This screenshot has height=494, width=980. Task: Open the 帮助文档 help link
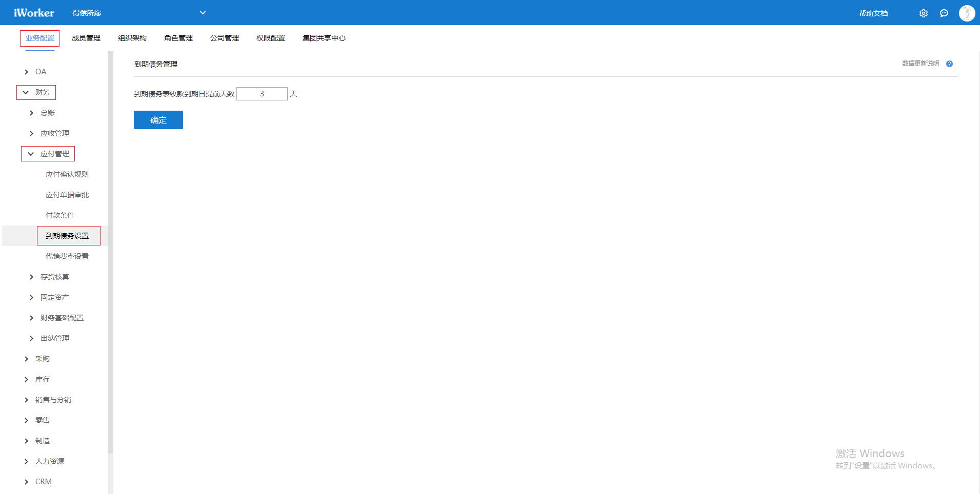click(873, 13)
